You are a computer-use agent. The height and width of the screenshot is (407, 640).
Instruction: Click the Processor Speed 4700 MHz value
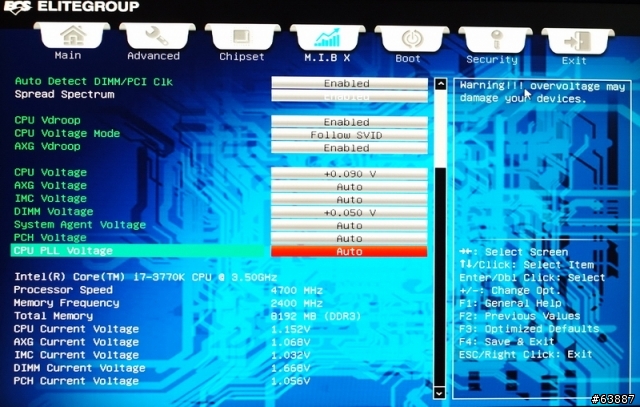(x=297, y=291)
